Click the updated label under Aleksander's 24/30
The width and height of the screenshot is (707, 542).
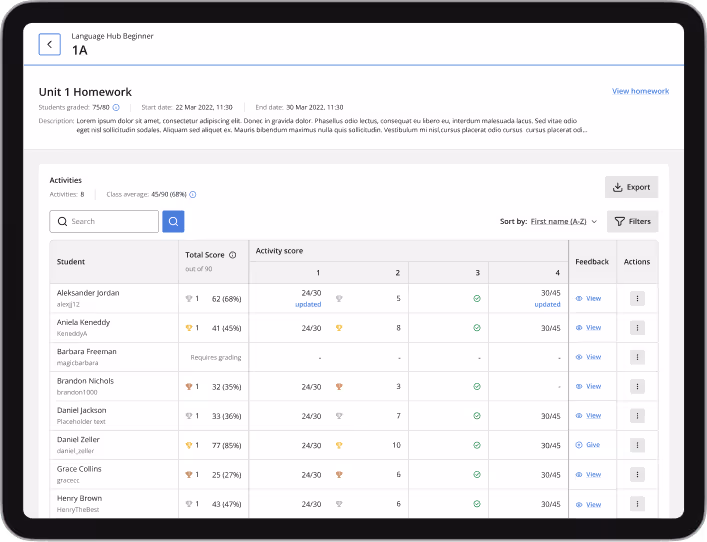(308, 304)
